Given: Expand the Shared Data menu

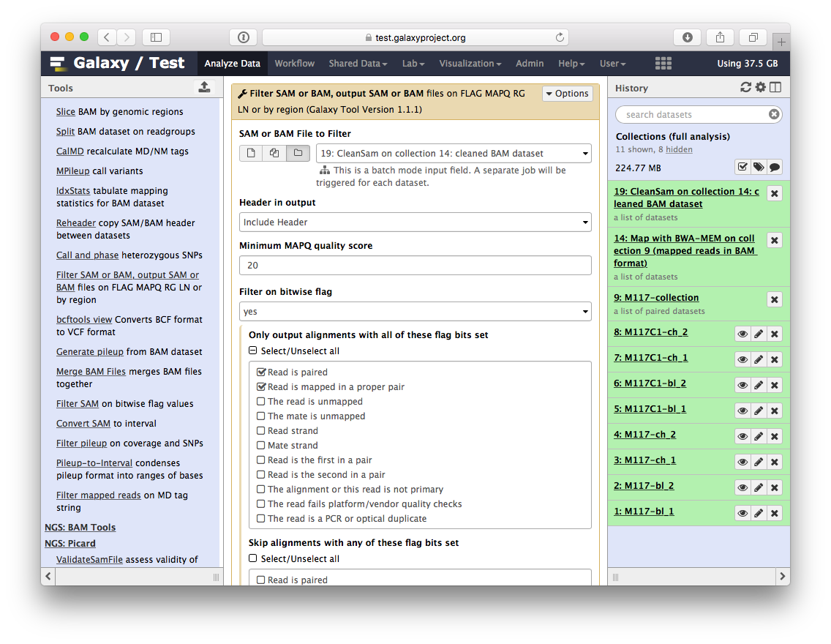Looking at the screenshot, I should click(358, 63).
